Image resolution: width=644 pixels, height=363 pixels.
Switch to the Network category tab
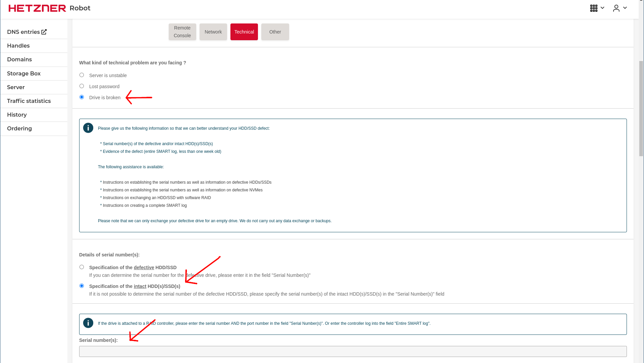pos(213,32)
